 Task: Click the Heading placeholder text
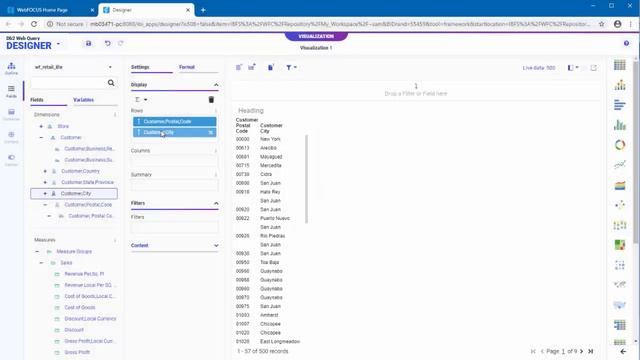point(251,111)
